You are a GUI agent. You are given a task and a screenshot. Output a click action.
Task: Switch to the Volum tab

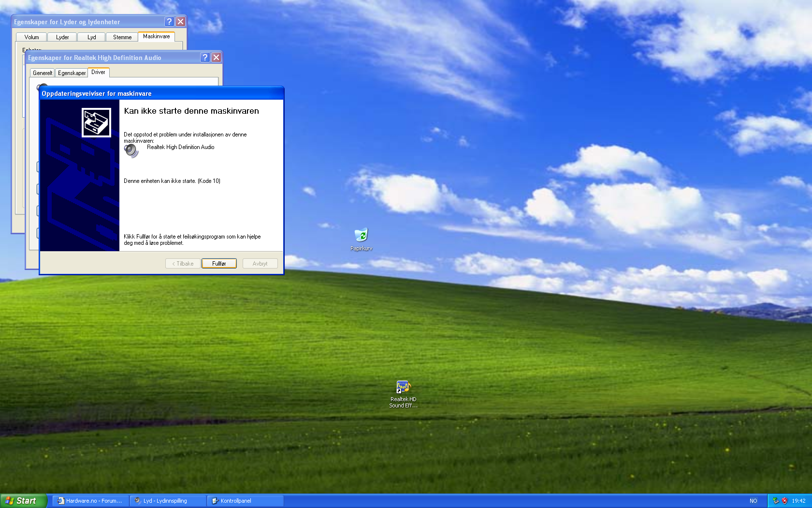tap(32, 37)
